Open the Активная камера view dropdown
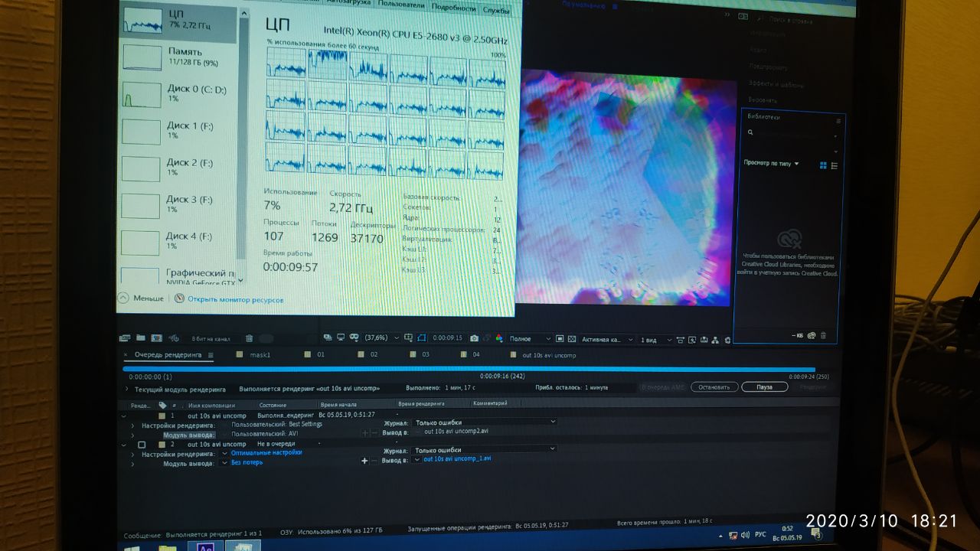Viewport: 980px width, 551px height. (608, 339)
